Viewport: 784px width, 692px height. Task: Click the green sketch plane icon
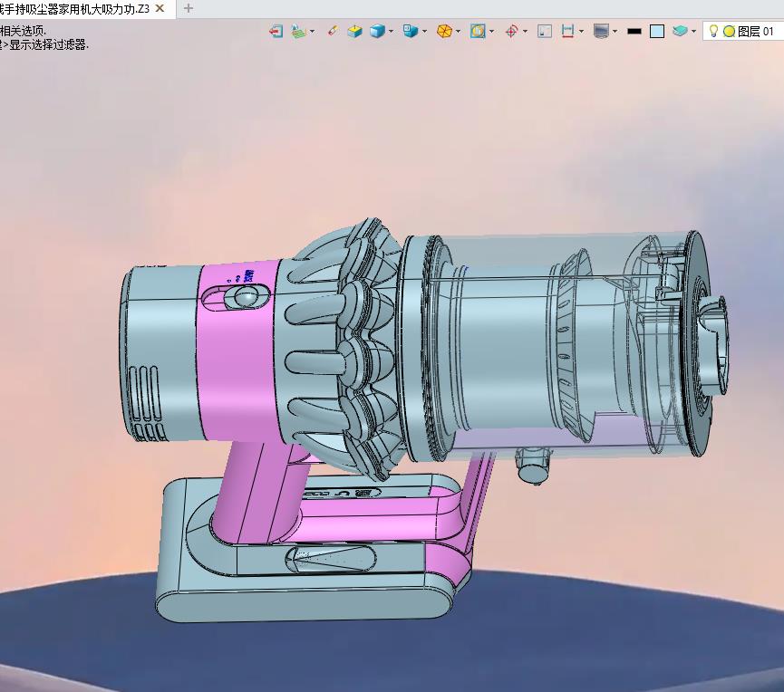[x=299, y=32]
